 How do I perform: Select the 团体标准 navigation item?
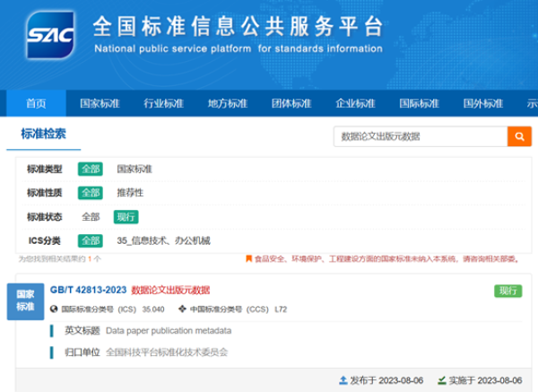click(291, 103)
